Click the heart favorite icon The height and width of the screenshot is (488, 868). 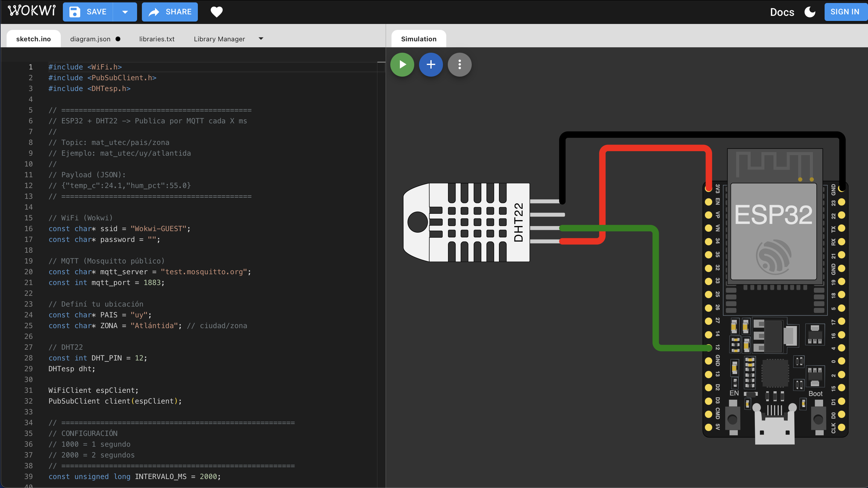coord(216,12)
